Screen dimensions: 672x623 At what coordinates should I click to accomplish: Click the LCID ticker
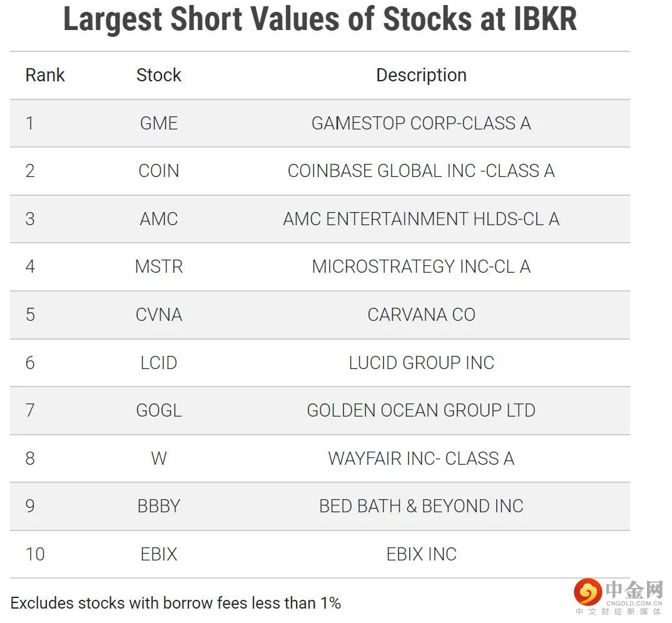click(159, 363)
